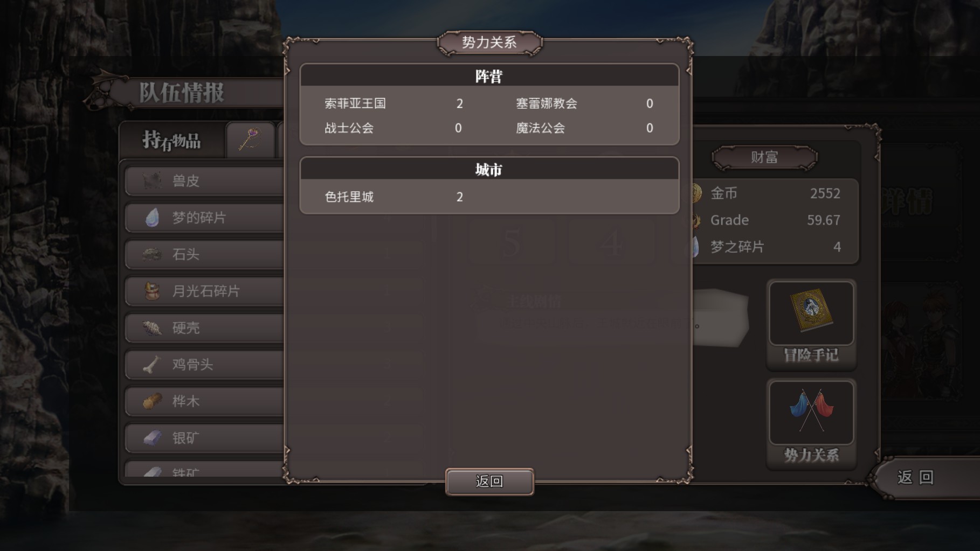Click the 塞蕾娜教会 faction entry
The image size is (980, 551).
585,103
